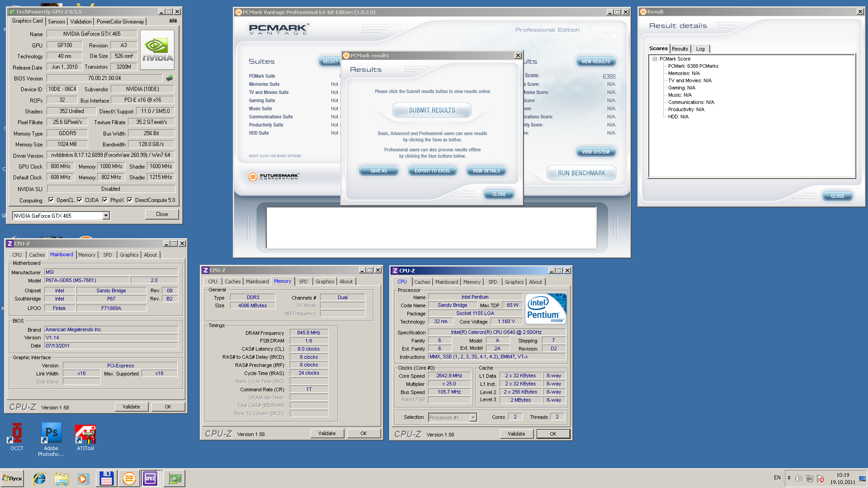Click the GPU-Z BIOS save chip icon

click(170, 78)
